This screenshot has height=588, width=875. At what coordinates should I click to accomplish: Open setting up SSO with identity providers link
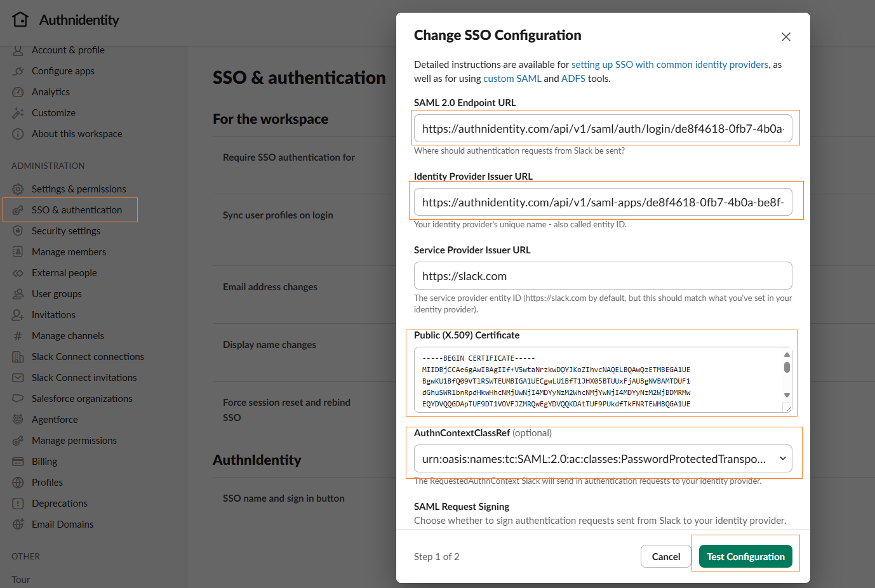tap(670, 65)
